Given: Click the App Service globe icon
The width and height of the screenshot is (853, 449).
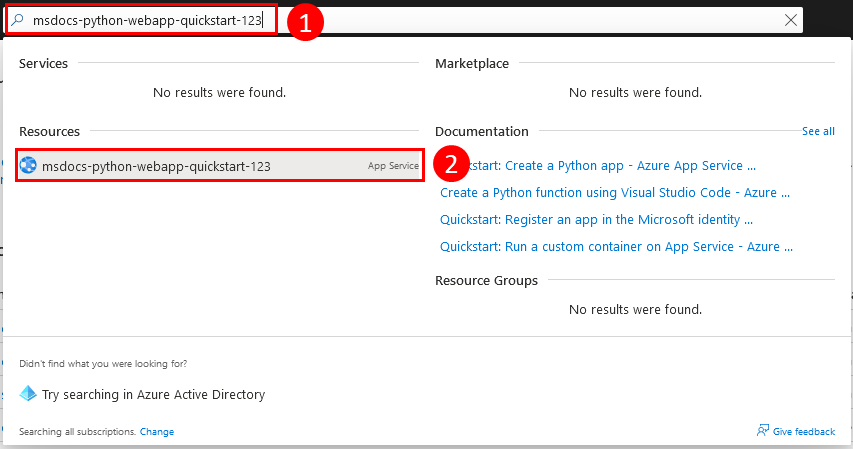Looking at the screenshot, I should coord(28,165).
